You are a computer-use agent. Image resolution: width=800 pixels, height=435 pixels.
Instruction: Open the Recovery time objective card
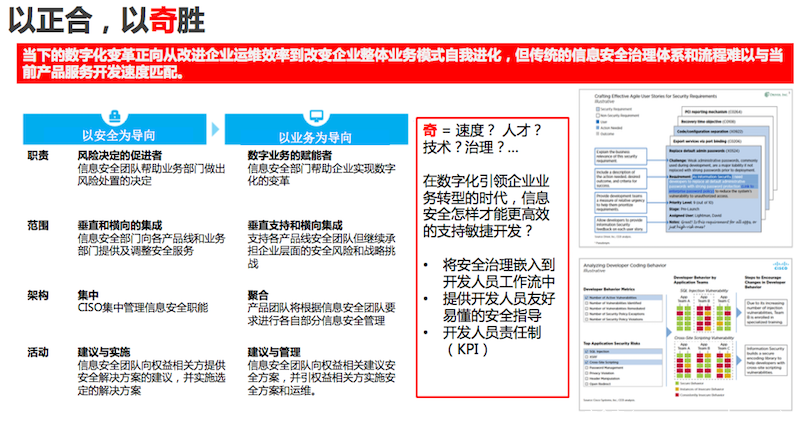point(726,122)
